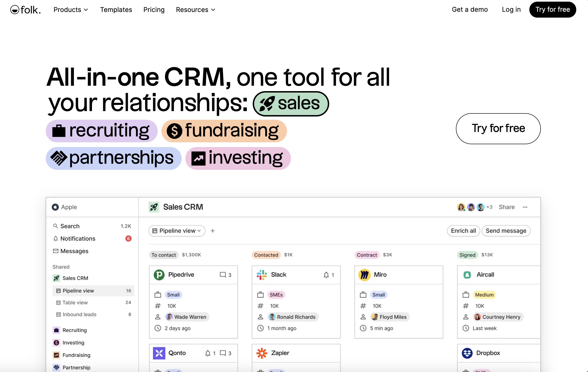Click the Get a demo link
Viewport: 588px width, 372px height.
[x=470, y=10]
